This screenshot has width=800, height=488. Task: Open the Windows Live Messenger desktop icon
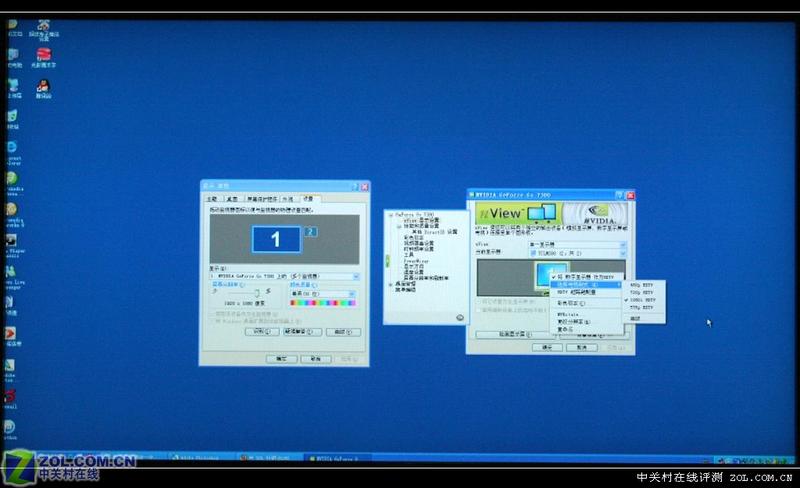tap(12, 277)
